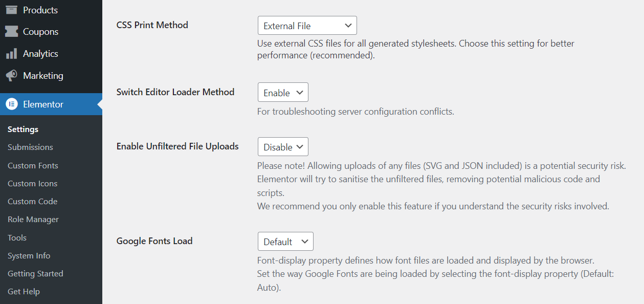The image size is (644, 304).
Task: View the System Info page
Action: point(29,255)
